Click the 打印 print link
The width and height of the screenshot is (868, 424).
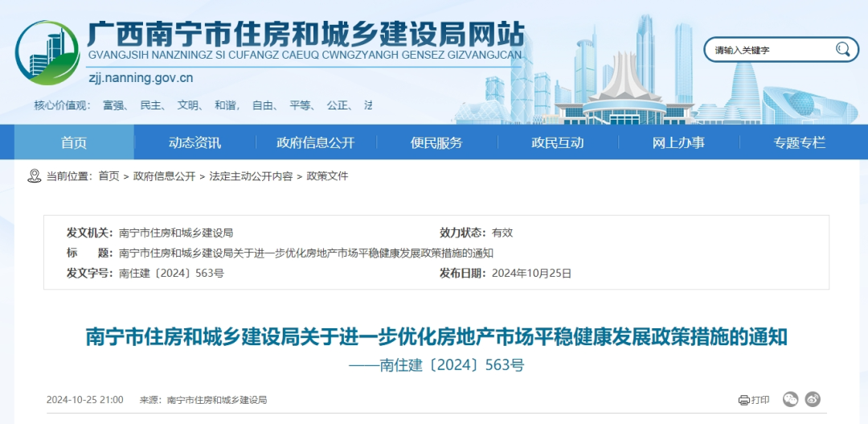point(754,400)
